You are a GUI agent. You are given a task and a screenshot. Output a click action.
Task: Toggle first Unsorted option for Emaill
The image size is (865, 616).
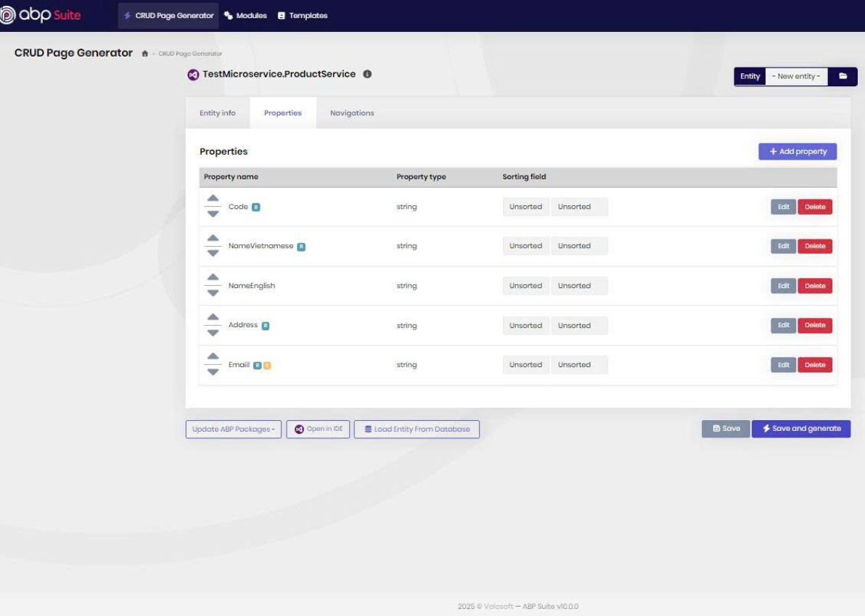525,365
